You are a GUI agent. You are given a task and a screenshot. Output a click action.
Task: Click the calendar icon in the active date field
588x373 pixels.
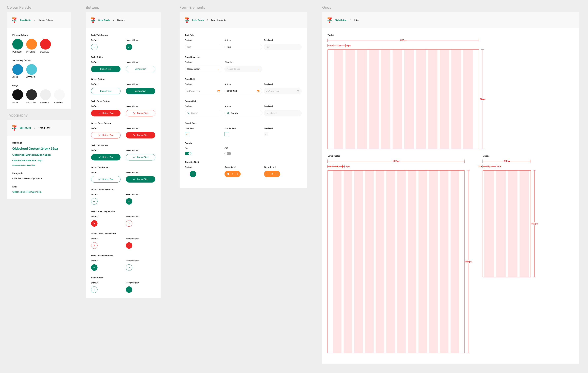pos(258,91)
